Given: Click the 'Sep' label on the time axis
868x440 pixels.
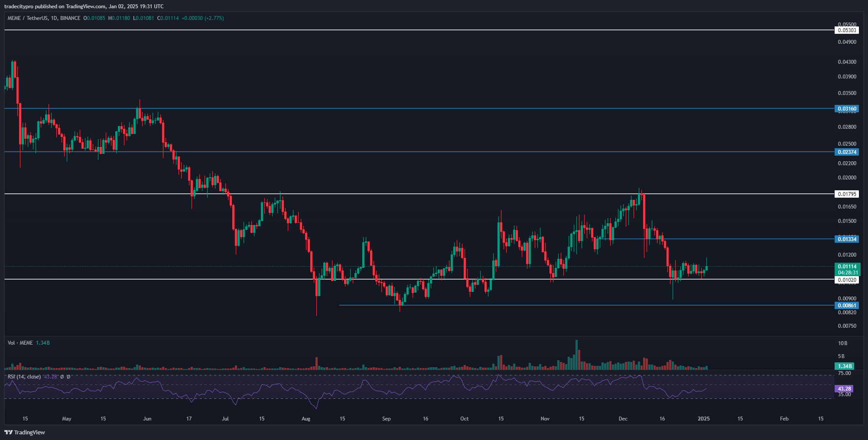Looking at the screenshot, I should [x=387, y=419].
